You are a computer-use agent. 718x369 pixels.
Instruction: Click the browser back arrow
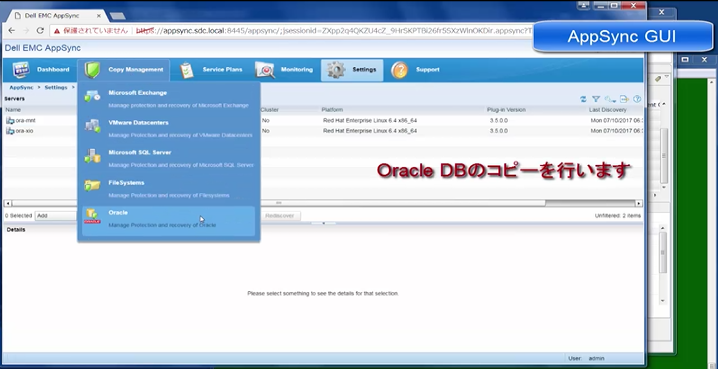tap(11, 31)
